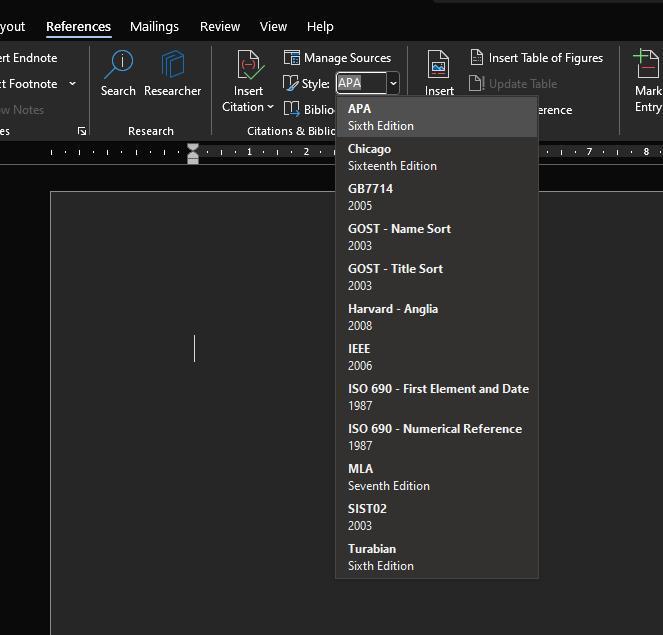Open the Mailings tab
This screenshot has width=663, height=635.
pos(154,27)
